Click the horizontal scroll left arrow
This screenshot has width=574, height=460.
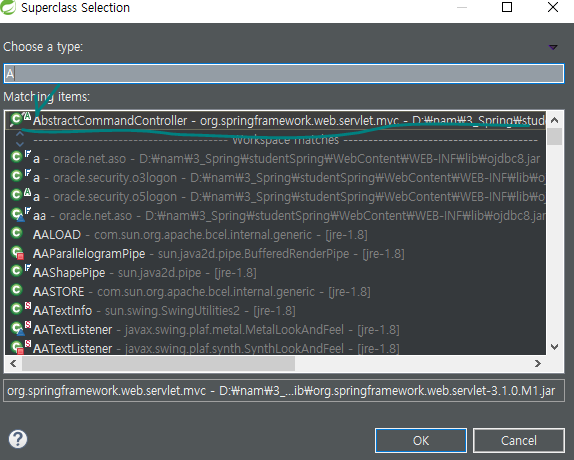click(13, 363)
